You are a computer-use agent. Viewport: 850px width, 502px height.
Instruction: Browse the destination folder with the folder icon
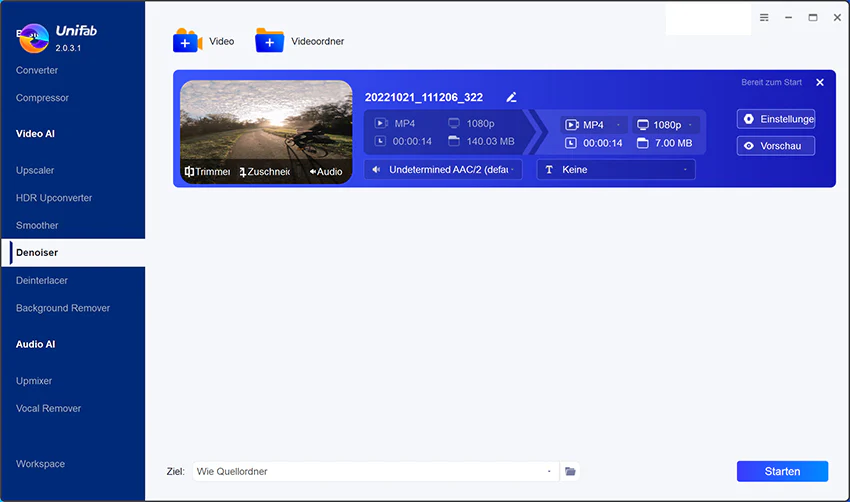pyautogui.click(x=570, y=471)
